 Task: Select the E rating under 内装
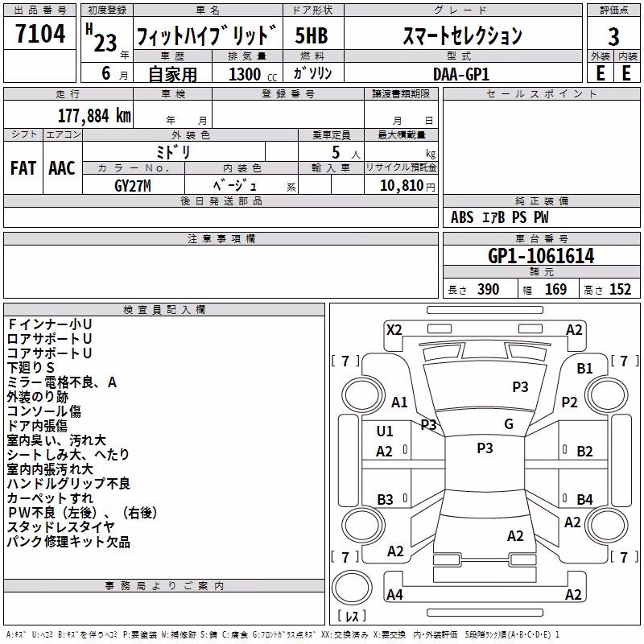(x=626, y=73)
